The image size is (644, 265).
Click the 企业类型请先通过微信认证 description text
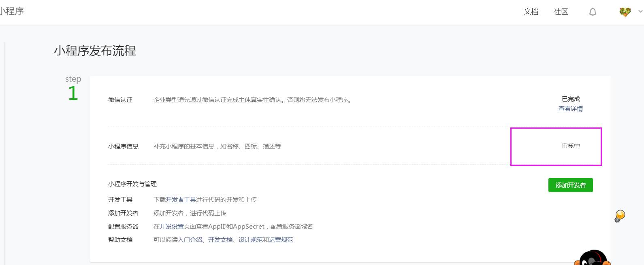pos(252,100)
